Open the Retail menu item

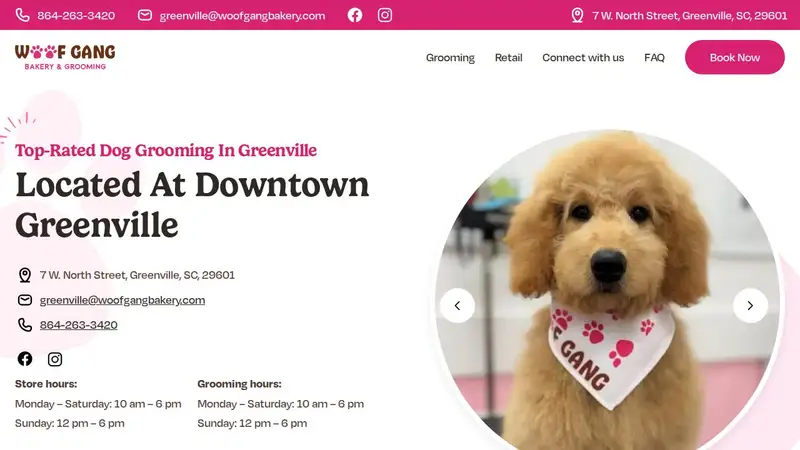509,58
